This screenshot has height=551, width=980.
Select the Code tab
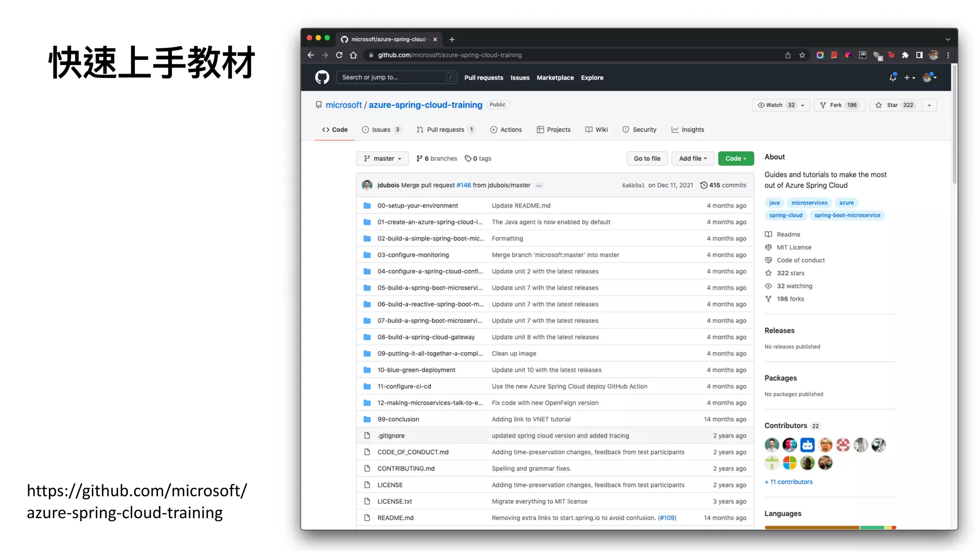coord(335,130)
